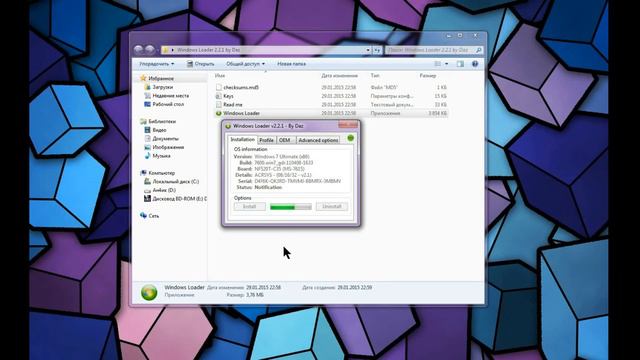Click the change view icon in toolbar
The image size is (640, 360).
(438, 64)
